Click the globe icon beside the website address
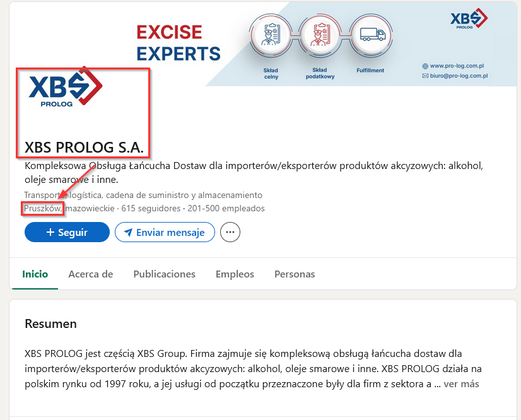The width and height of the screenshot is (521, 420). pyautogui.click(x=425, y=66)
